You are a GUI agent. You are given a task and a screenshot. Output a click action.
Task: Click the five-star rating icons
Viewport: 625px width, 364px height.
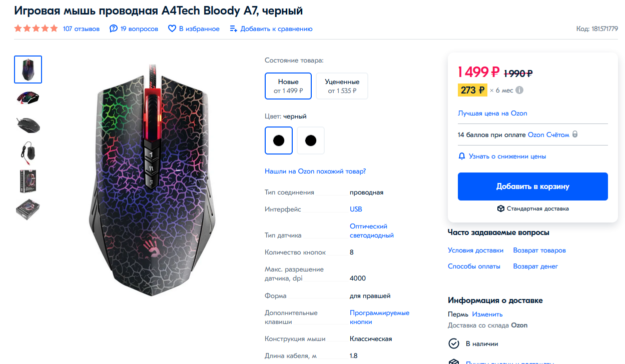pyautogui.click(x=36, y=29)
